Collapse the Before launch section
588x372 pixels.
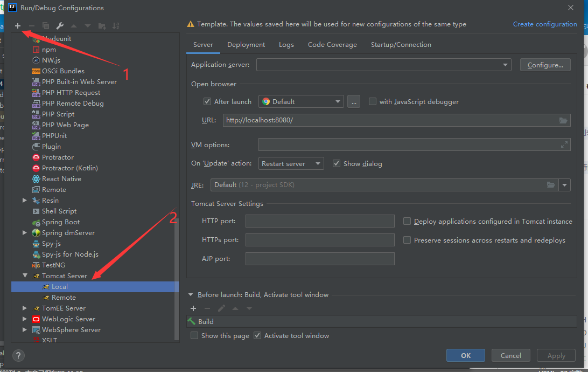pyautogui.click(x=191, y=295)
